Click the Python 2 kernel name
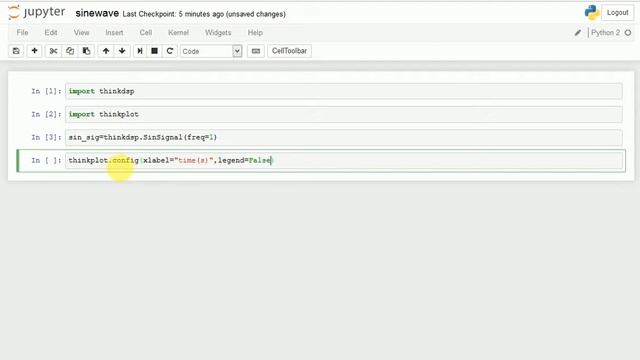The image size is (640, 360). tap(605, 33)
